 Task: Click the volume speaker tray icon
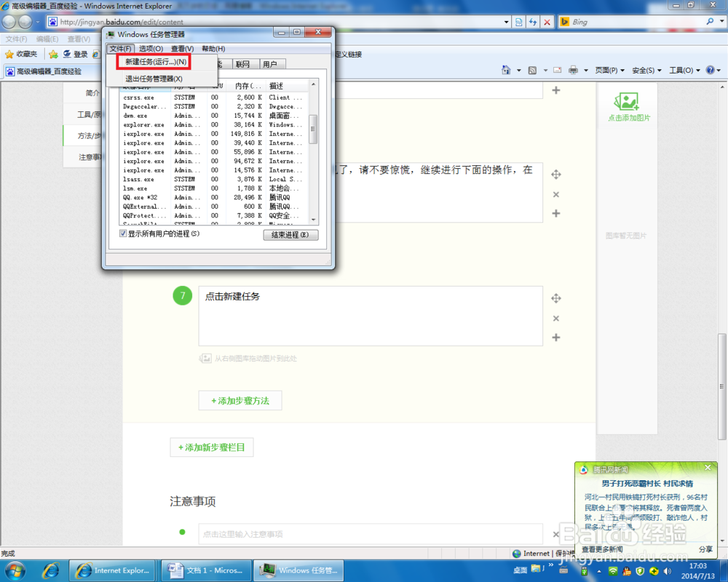668,571
